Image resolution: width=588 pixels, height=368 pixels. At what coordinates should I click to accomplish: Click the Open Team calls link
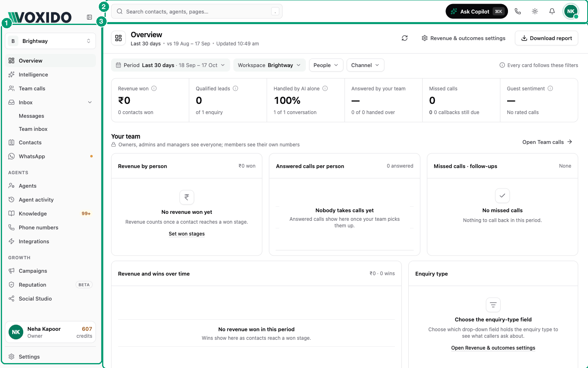(x=547, y=142)
